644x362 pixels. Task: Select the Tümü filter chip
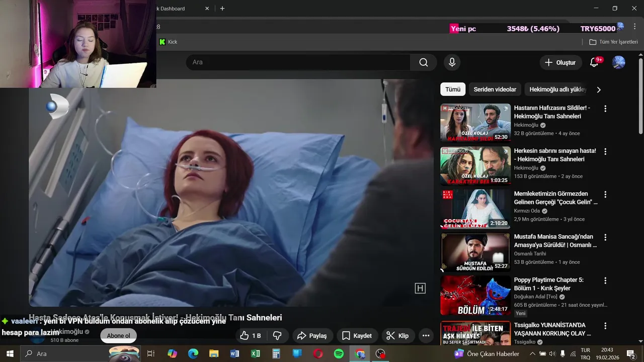coord(453,89)
